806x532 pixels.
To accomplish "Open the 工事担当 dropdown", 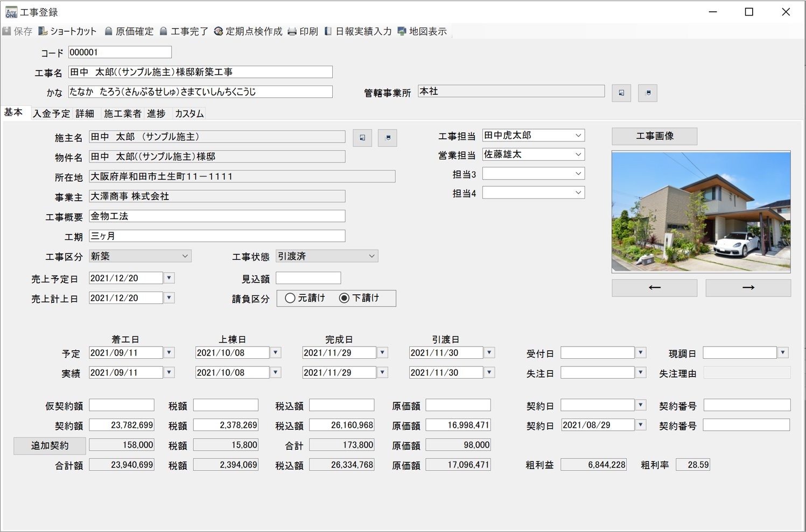I will pyautogui.click(x=579, y=135).
